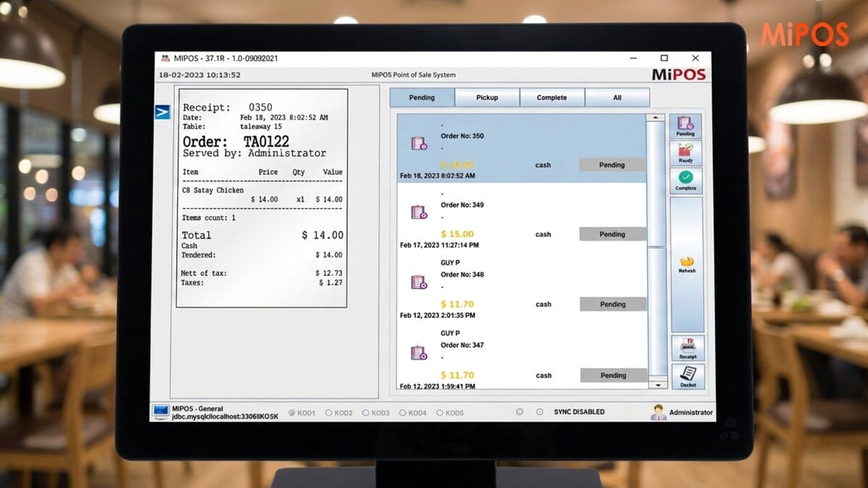
Task: Click the 'SYNC DISABLED' status text
Action: pyautogui.click(x=579, y=412)
